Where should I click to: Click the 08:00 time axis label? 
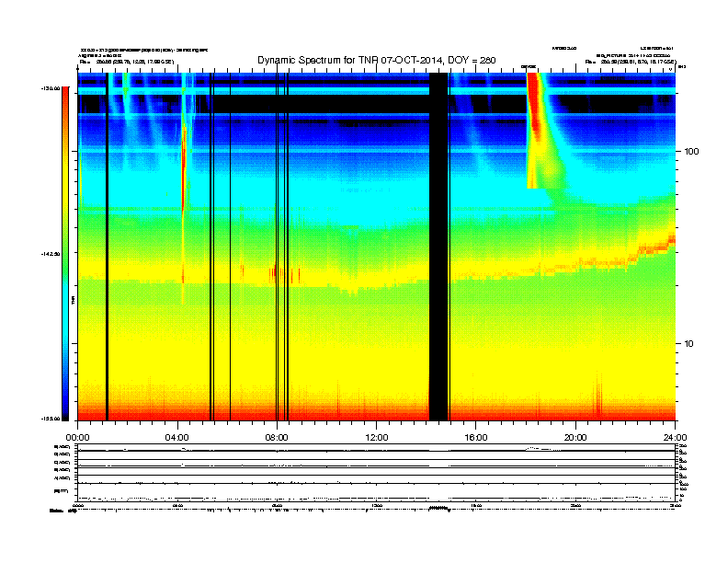(277, 438)
